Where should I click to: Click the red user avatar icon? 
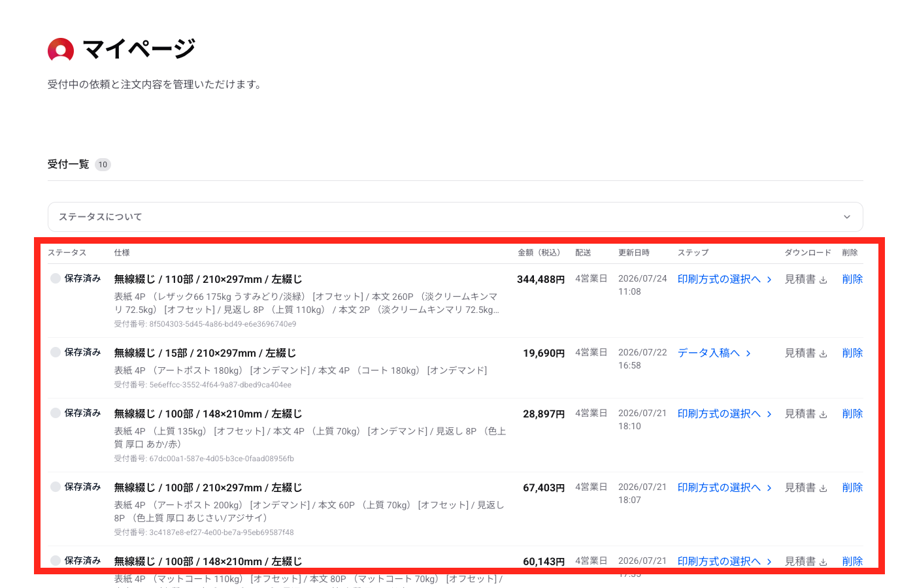[61, 50]
